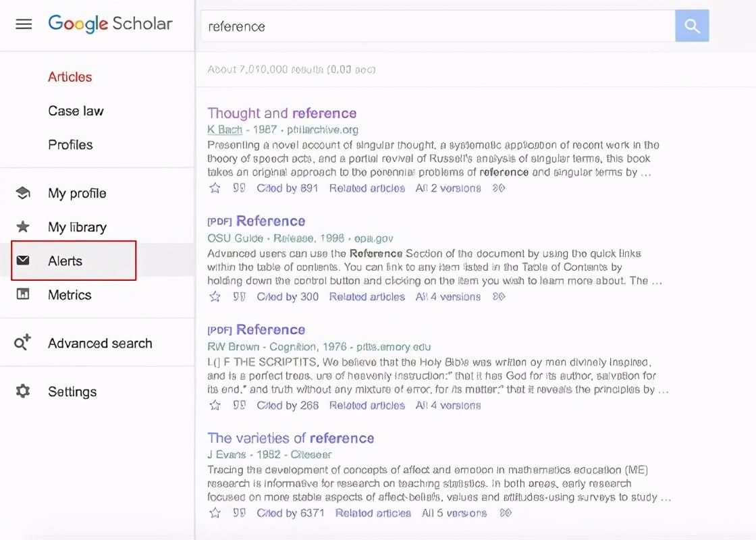Open 'Thought and reference' article title
756x540 pixels.
tap(281, 113)
